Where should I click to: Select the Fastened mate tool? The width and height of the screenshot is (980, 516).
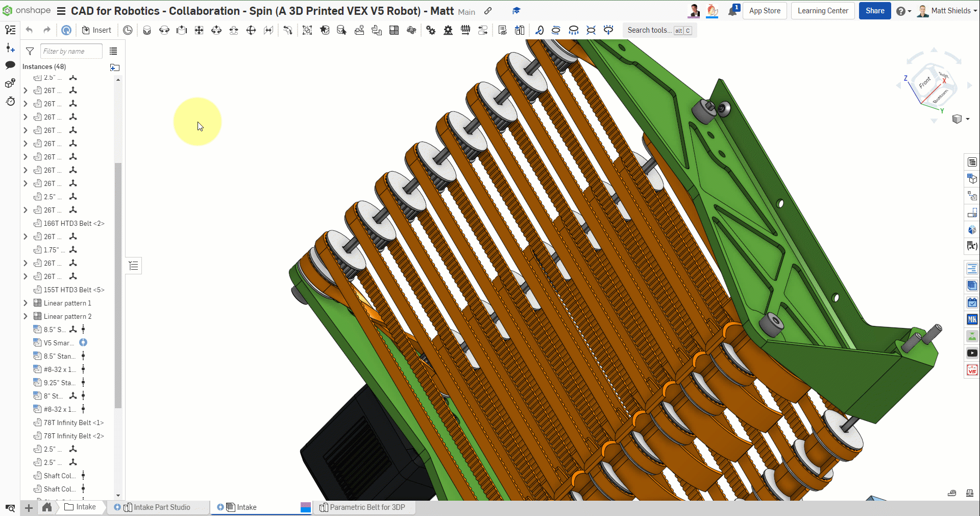[x=147, y=30]
